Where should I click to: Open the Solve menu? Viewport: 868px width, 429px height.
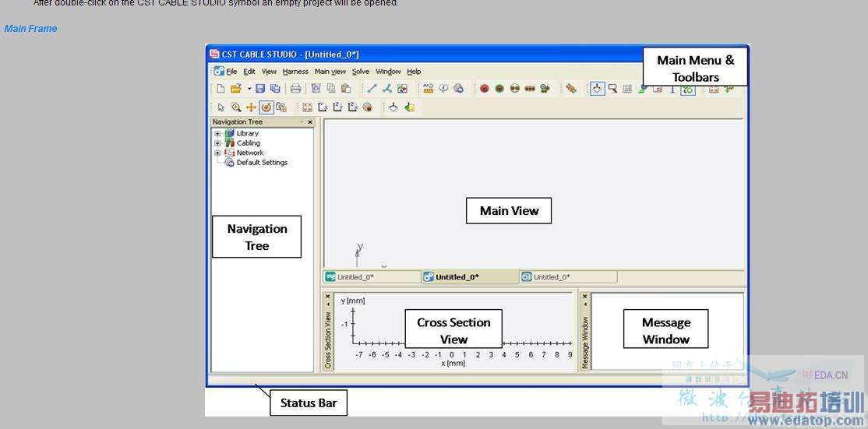(361, 72)
